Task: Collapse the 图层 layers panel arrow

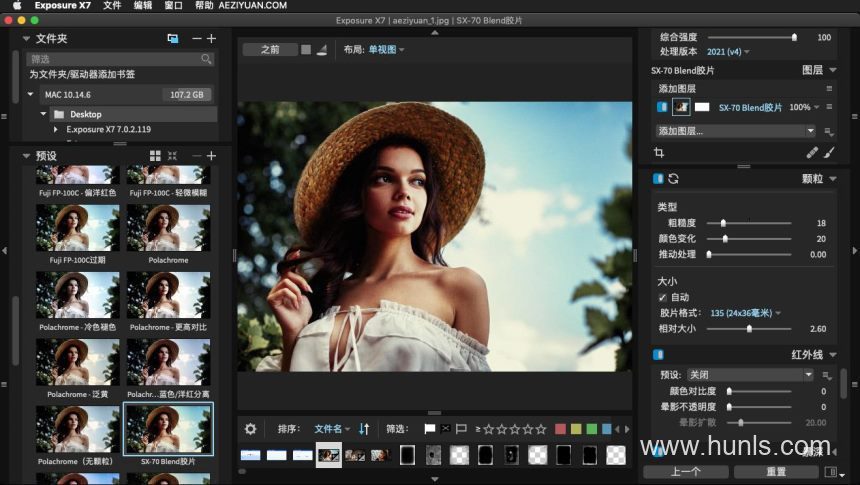Action: [833, 70]
